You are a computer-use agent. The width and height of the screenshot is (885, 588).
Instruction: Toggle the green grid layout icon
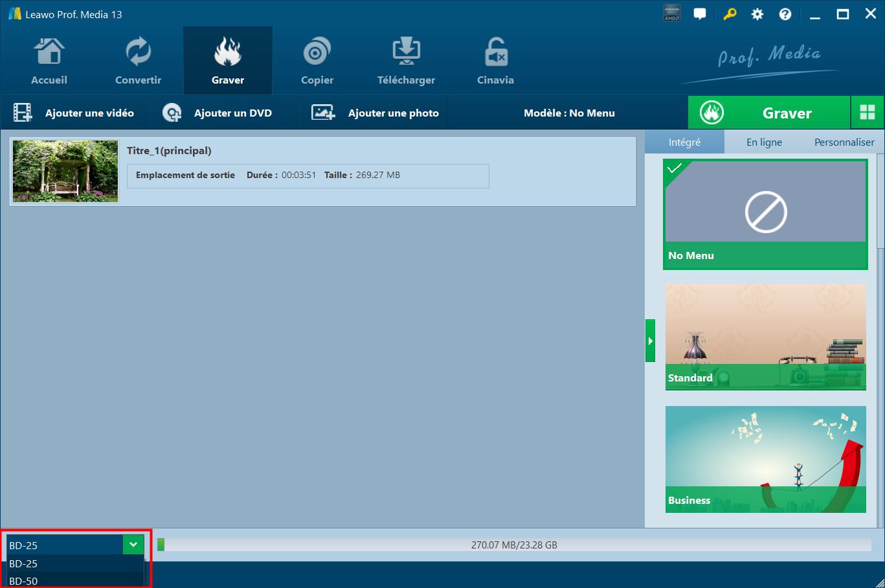pos(868,113)
